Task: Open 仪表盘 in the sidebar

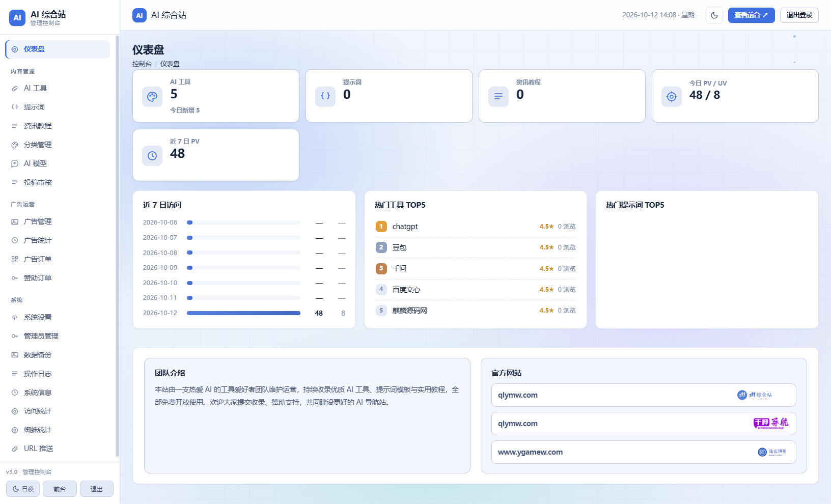Action: pyautogui.click(x=58, y=49)
